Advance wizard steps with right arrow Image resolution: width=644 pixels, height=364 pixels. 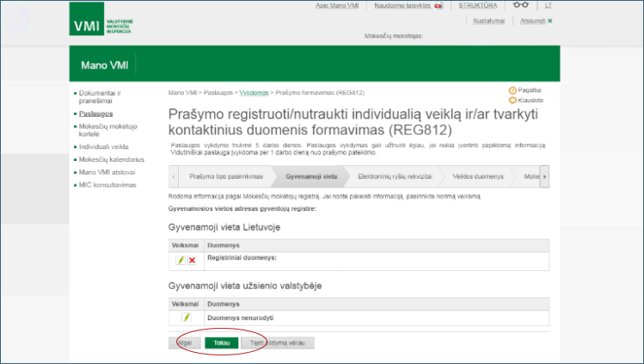coord(544,176)
